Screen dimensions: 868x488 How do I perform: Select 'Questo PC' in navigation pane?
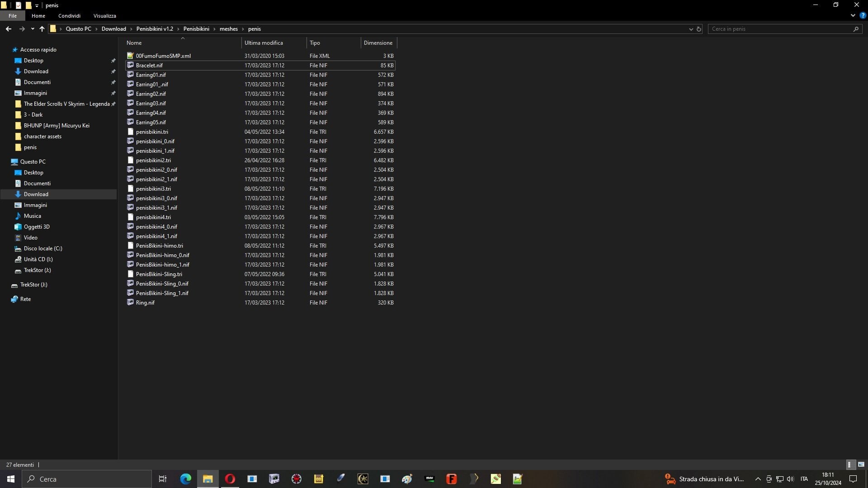33,162
